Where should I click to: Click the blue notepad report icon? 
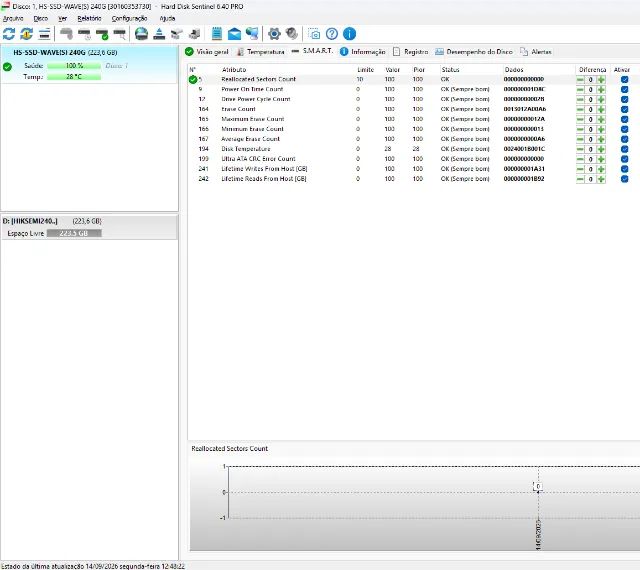[217, 34]
